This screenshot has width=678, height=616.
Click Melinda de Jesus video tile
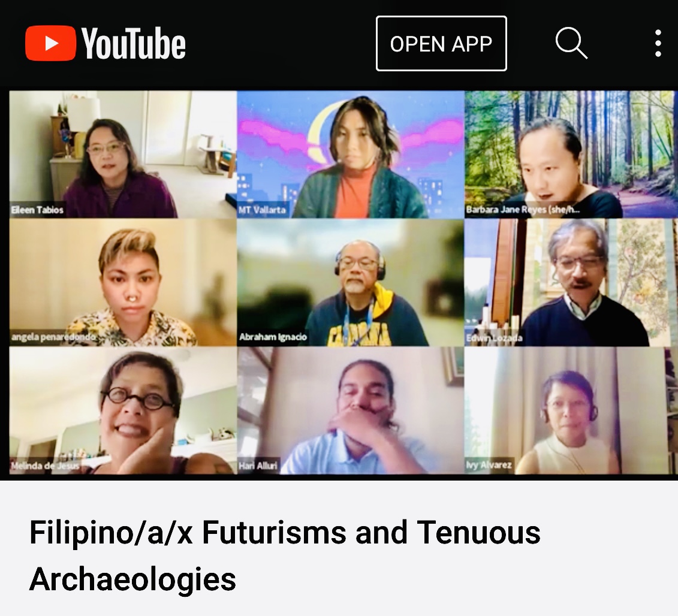tap(123, 410)
